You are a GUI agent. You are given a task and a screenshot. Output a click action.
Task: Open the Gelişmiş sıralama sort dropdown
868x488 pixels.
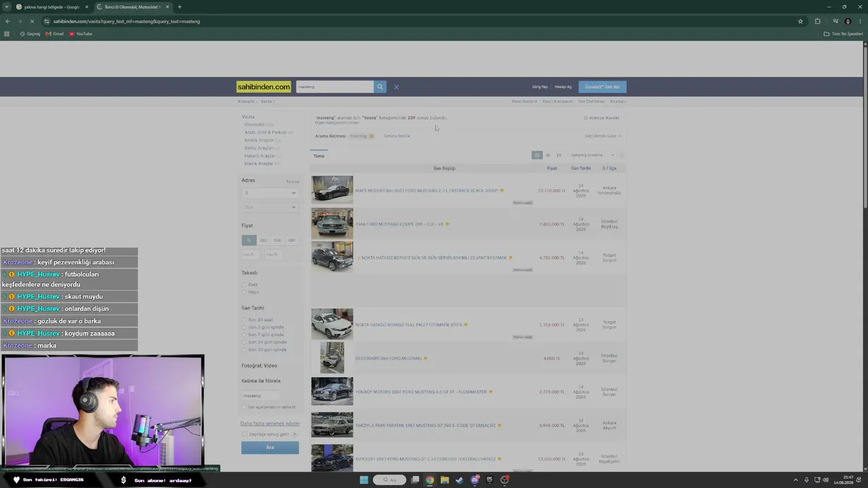[x=592, y=155]
